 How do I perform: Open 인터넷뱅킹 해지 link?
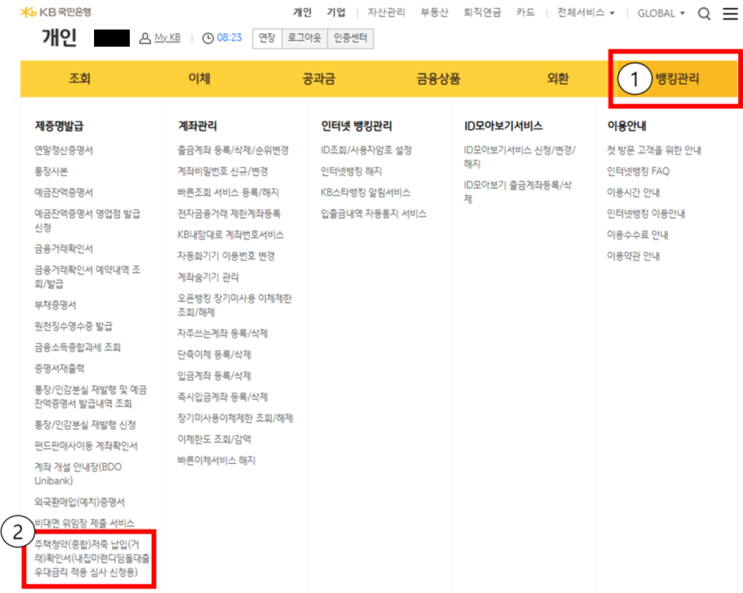coord(351,172)
